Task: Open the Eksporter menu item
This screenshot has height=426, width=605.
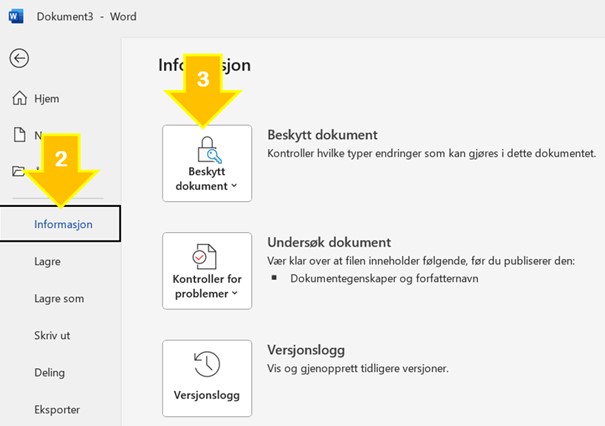Action: (x=57, y=409)
